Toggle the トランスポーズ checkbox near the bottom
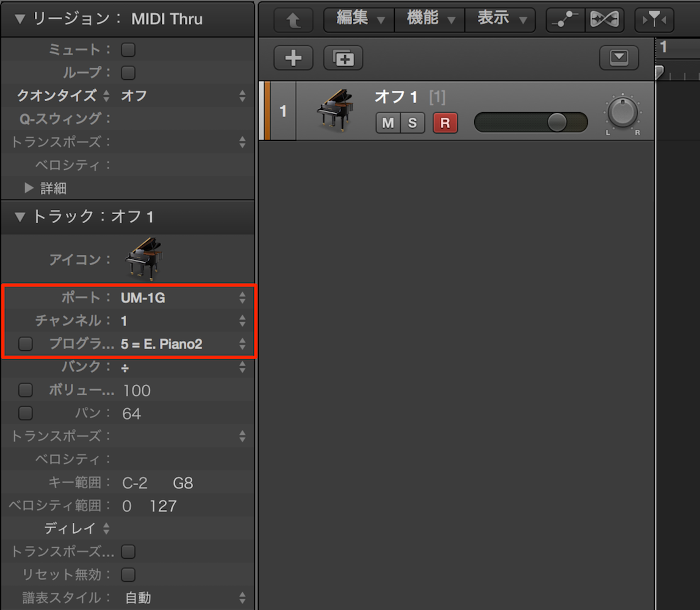 tap(128, 551)
